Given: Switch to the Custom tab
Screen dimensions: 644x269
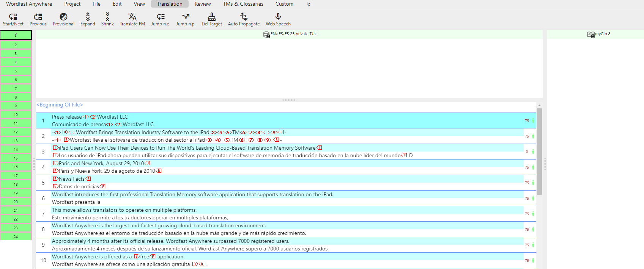Looking at the screenshot, I should click(284, 4).
